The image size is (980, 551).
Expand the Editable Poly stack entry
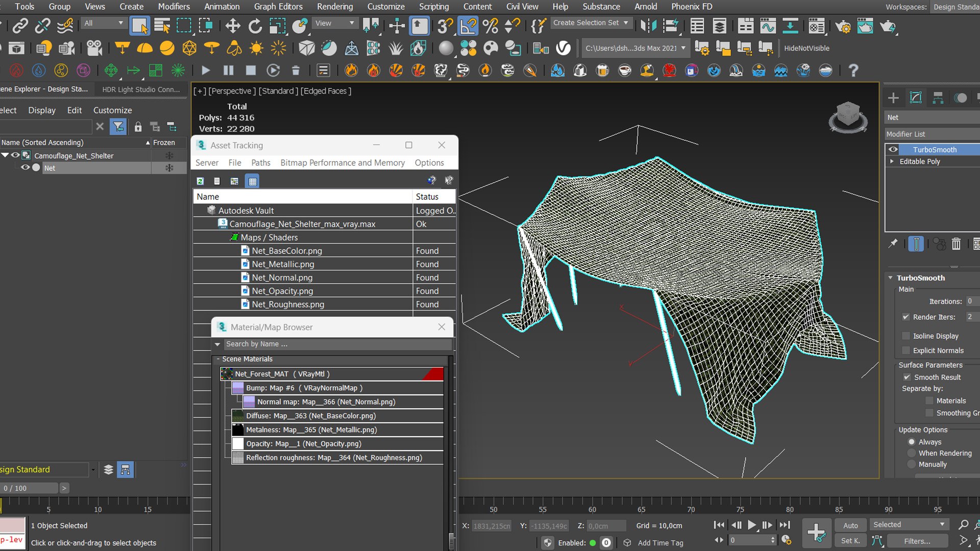(892, 161)
